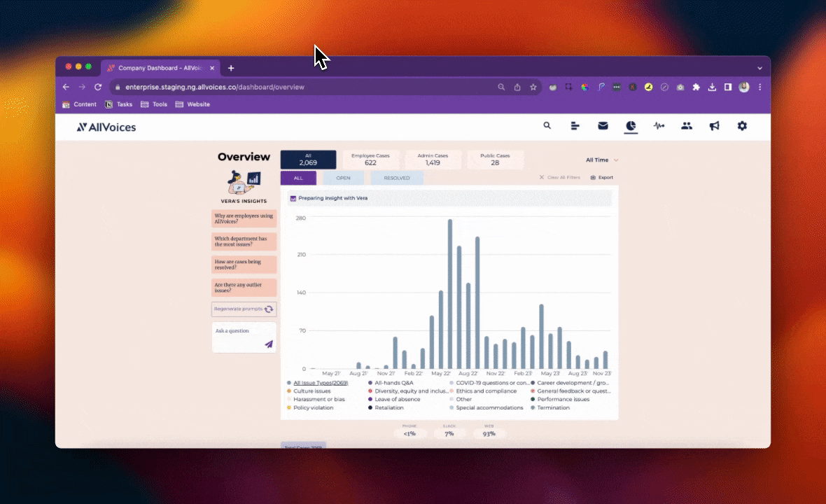Click the zoom magnifier icon in address bar
The width and height of the screenshot is (826, 504).
click(x=501, y=87)
